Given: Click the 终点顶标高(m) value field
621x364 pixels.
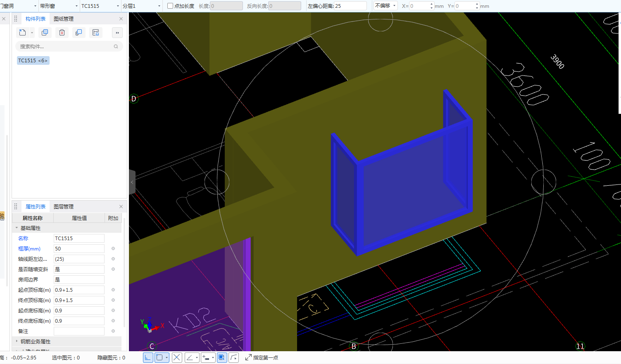Looking at the screenshot, I should [x=79, y=300].
